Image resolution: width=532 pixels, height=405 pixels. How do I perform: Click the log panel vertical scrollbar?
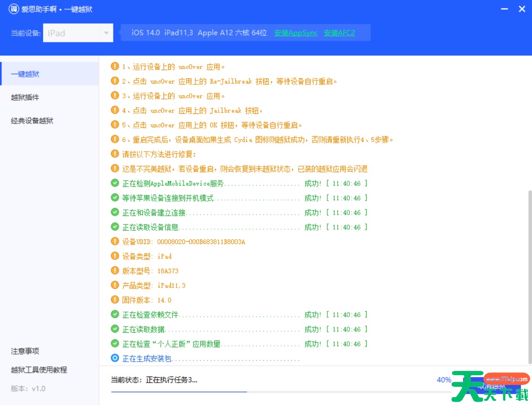(529, 275)
